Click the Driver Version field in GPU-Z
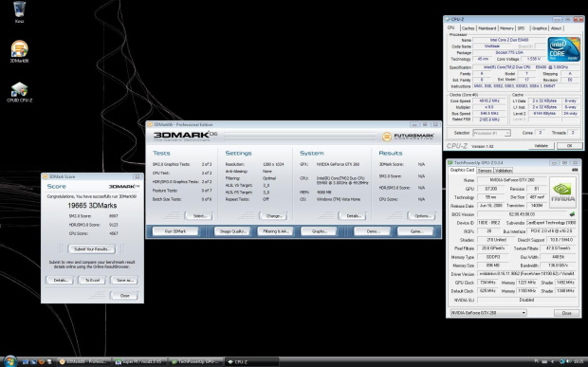The width and height of the screenshot is (588, 367). (x=527, y=274)
